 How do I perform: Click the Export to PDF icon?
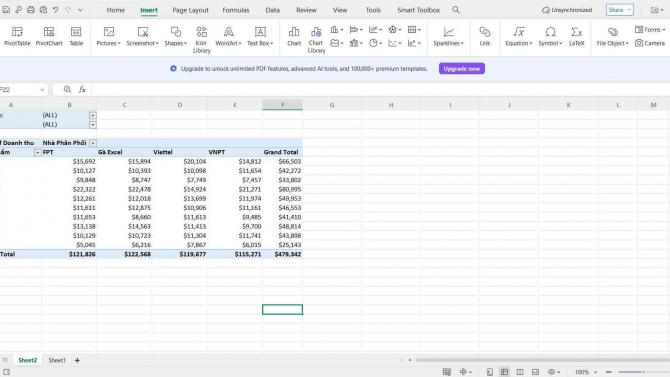18,9
